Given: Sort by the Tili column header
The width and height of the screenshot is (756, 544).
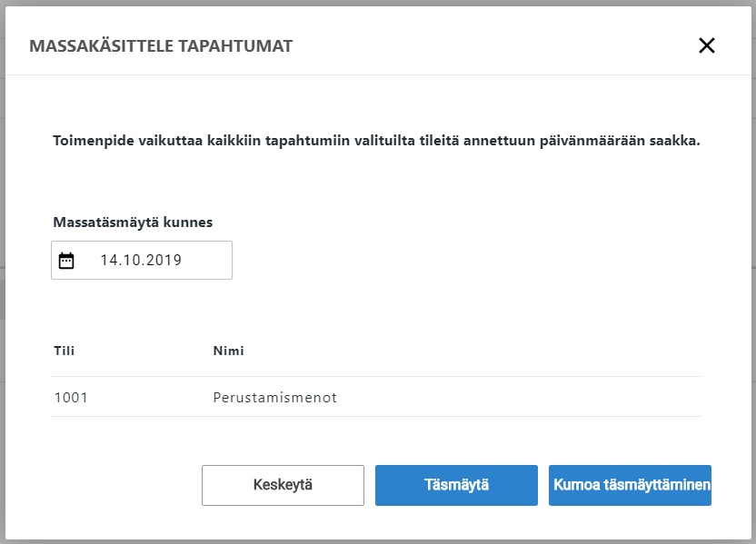Looking at the screenshot, I should (x=65, y=351).
